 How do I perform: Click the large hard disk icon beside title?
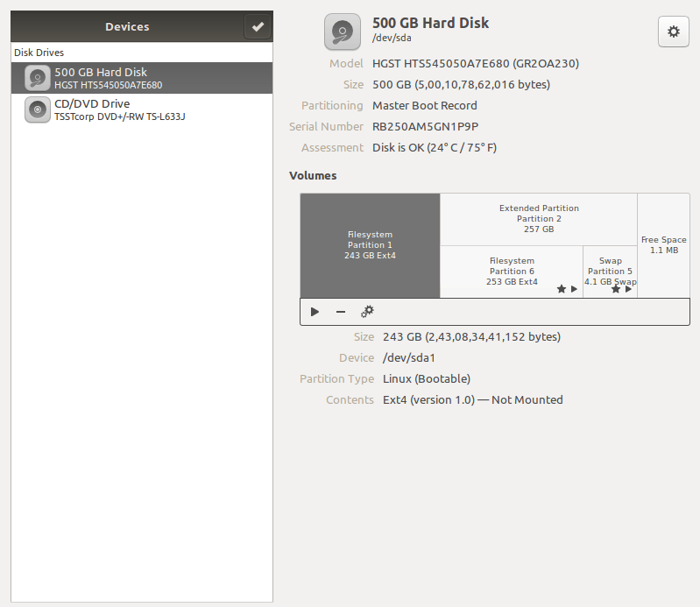tap(342, 32)
